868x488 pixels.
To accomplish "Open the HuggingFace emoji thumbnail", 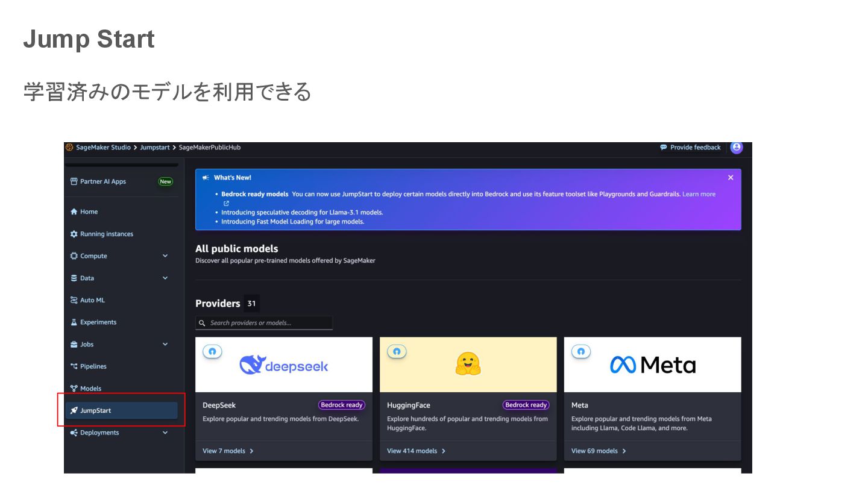I will 468,364.
